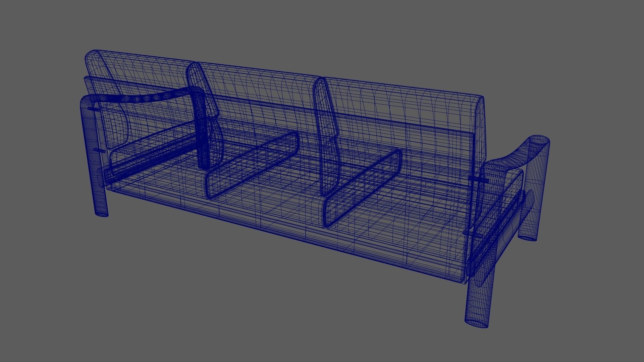Click the right seat divider panel

click(x=363, y=188)
